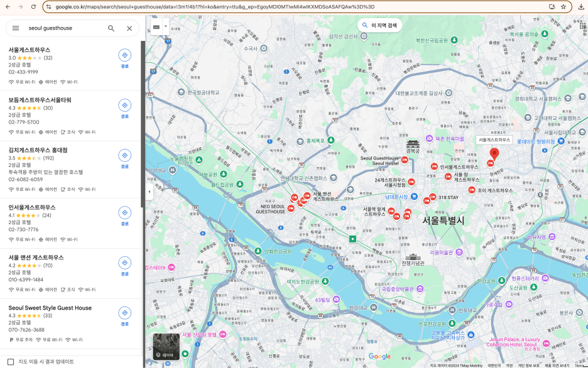The image size is (588, 368).
Task: Click the magnifier search icon
Action: click(x=111, y=28)
